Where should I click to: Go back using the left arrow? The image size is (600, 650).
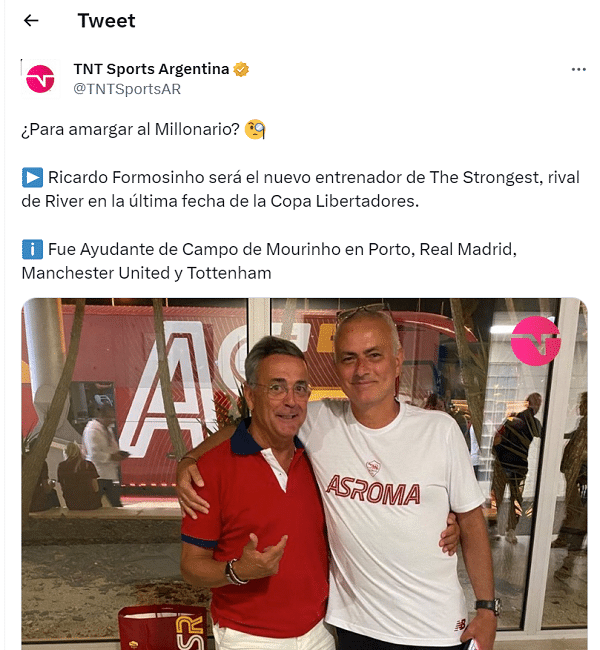31,20
